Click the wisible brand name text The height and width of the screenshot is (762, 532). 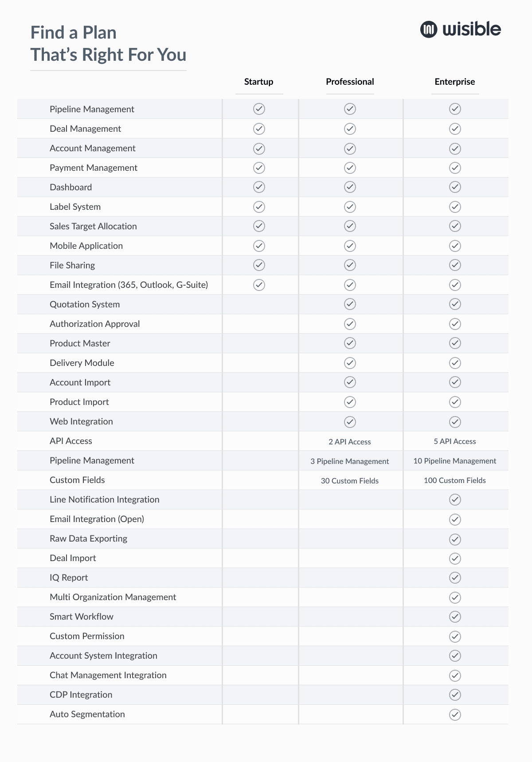tap(472, 29)
